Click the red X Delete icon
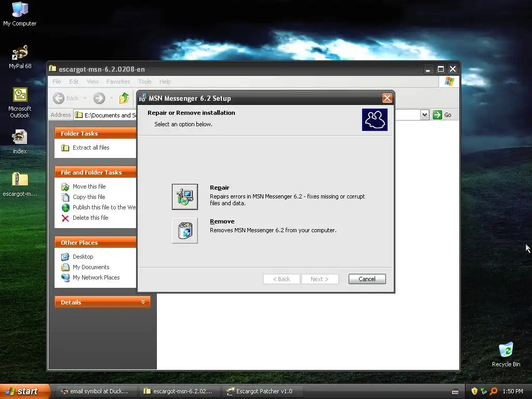This screenshot has height=399, width=532. 65,218
